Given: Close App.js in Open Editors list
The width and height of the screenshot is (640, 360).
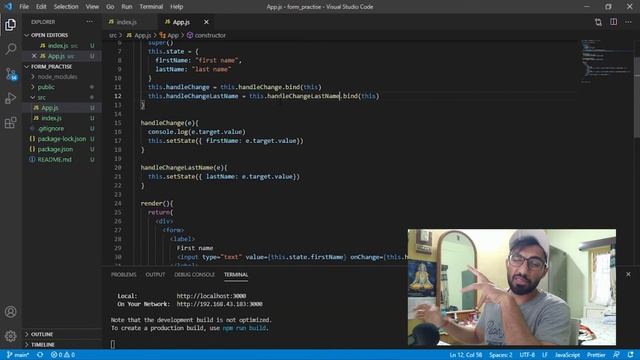Looking at the screenshot, I should pyautogui.click(x=34, y=56).
